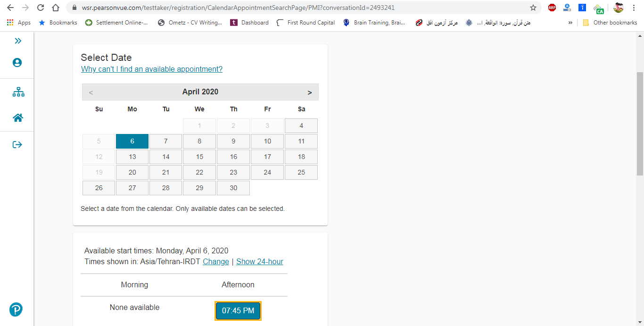Select the 07:45 PM time slot
The image size is (644, 326).
[x=238, y=311]
